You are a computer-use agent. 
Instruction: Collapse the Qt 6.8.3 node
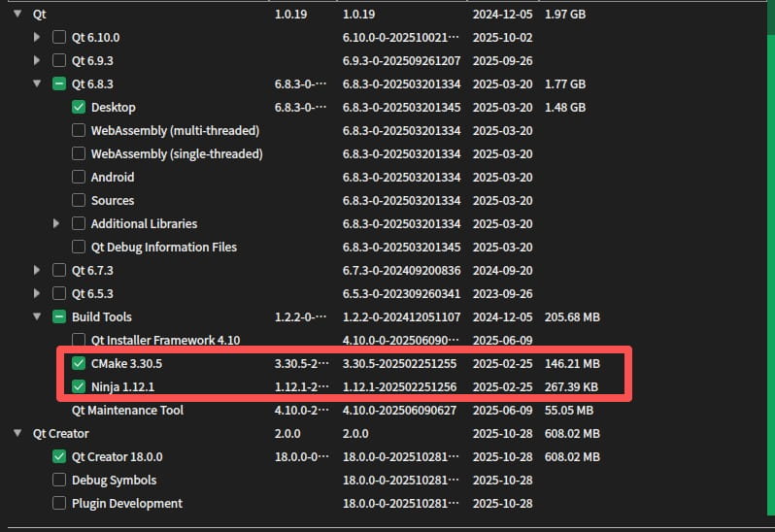[37, 83]
